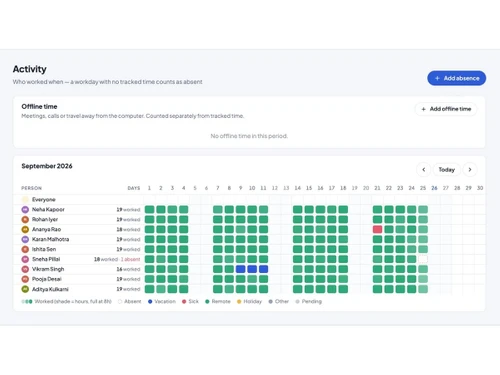Open Aditya Kulkarni's avatar
The width and height of the screenshot is (500, 375).
click(x=25, y=289)
